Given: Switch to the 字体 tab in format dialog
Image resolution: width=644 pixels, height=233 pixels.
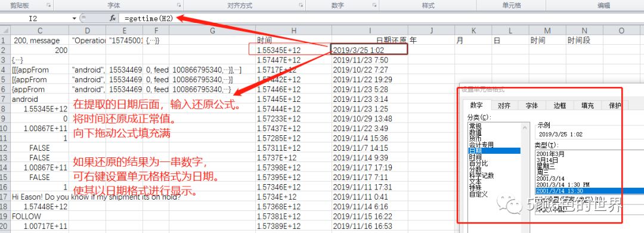Looking at the screenshot, I should (531, 105).
